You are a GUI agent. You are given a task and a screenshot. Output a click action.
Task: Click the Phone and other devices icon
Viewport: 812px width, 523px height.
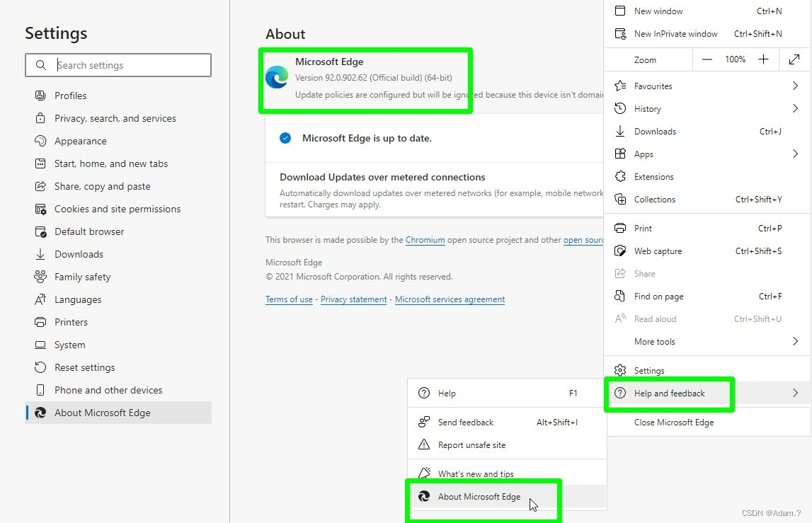40,390
